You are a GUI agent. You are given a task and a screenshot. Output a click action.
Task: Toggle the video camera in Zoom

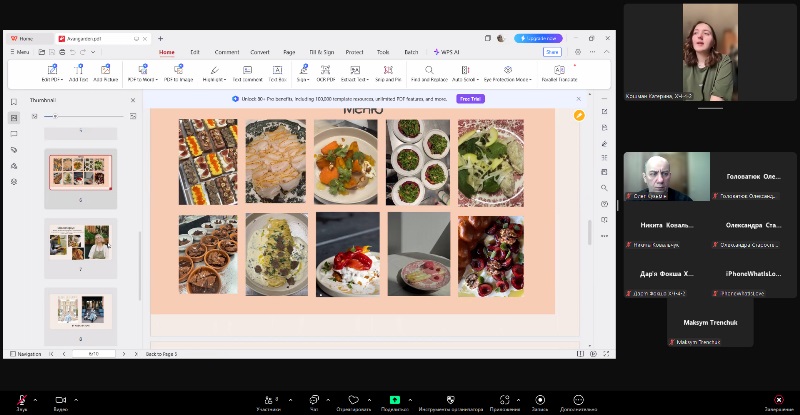[x=60, y=401]
